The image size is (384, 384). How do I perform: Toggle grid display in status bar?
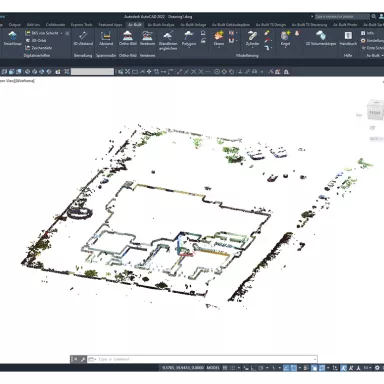(x=225, y=368)
